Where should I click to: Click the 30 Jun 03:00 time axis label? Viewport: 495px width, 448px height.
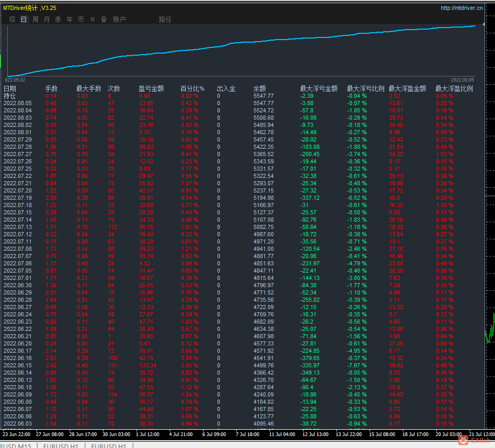point(116,434)
